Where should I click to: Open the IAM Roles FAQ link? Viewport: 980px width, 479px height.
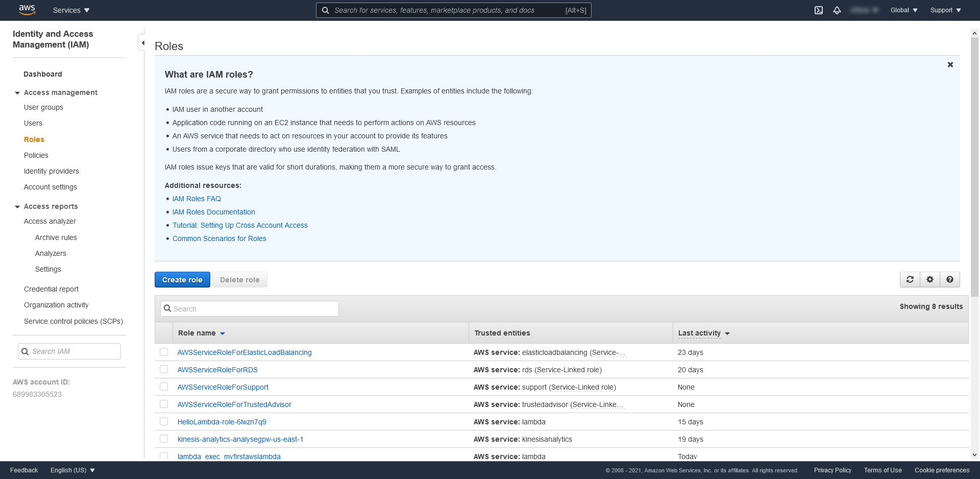point(197,199)
